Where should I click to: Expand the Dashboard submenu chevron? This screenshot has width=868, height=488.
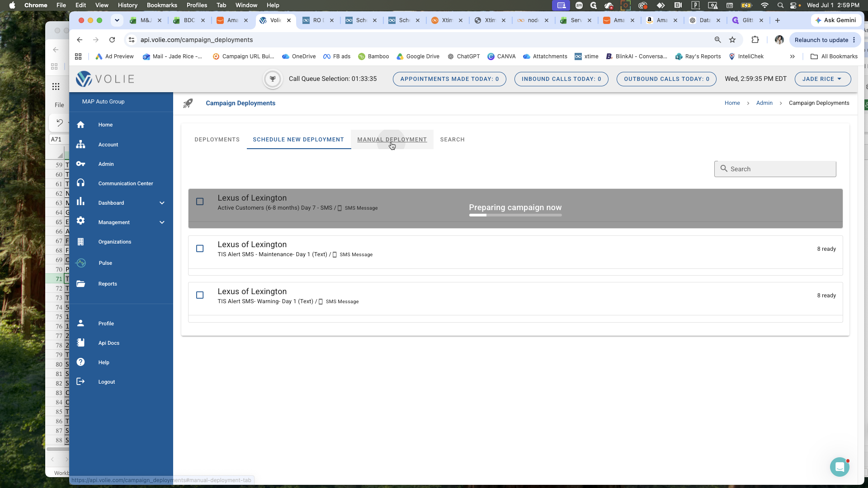point(162,203)
